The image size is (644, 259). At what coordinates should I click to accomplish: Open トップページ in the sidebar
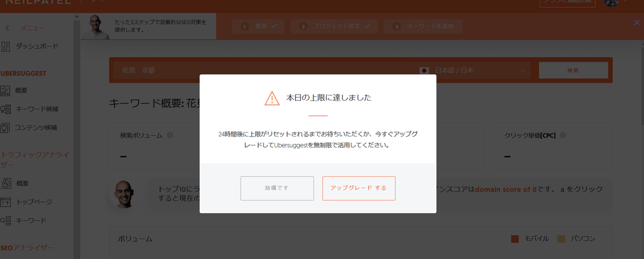34,202
